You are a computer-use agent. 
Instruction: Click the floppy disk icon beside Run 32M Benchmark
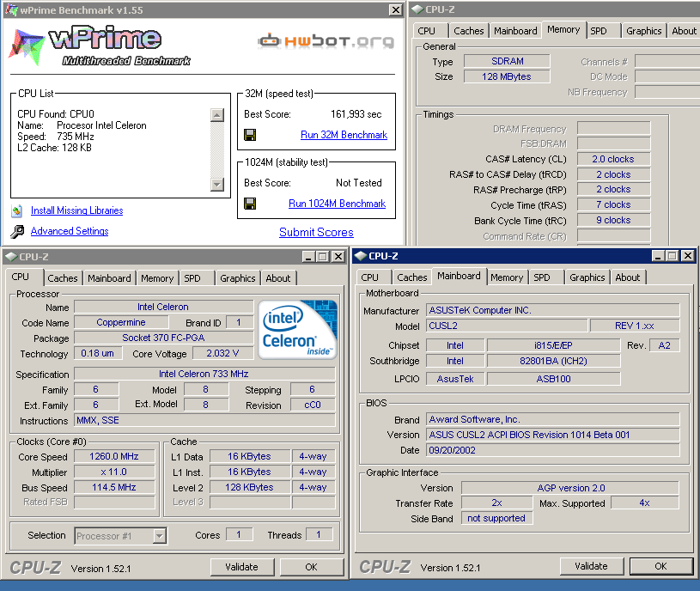250,135
